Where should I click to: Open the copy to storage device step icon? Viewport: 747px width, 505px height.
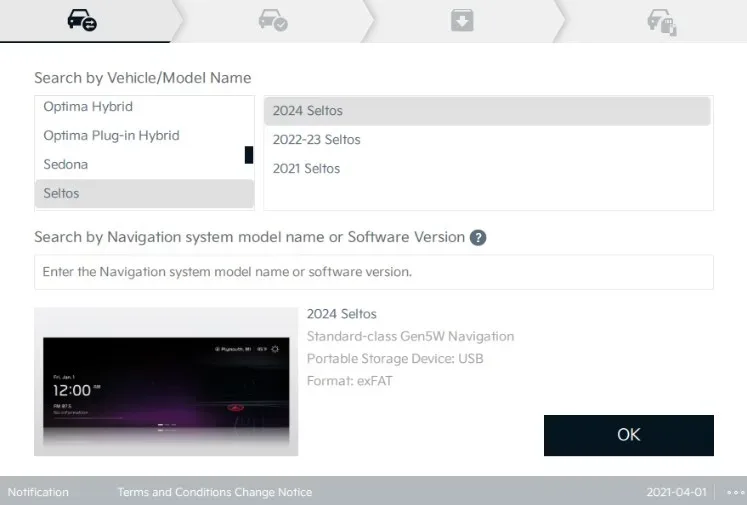tap(662, 22)
